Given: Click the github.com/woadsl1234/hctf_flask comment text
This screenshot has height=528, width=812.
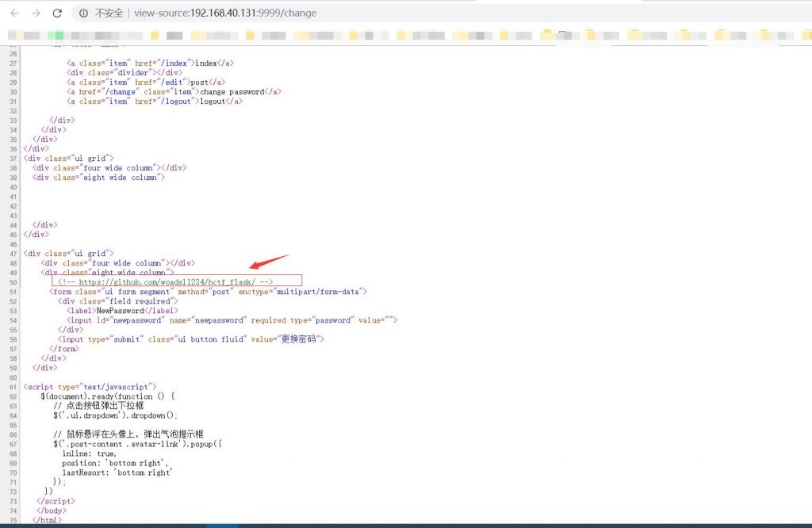Looking at the screenshot, I should 167,282.
